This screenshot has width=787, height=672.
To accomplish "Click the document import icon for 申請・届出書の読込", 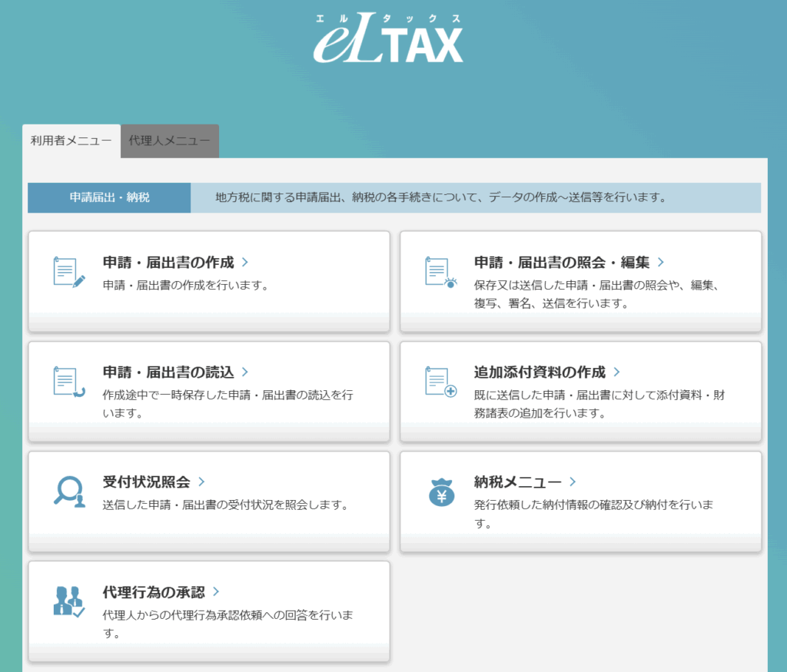I will [69, 382].
